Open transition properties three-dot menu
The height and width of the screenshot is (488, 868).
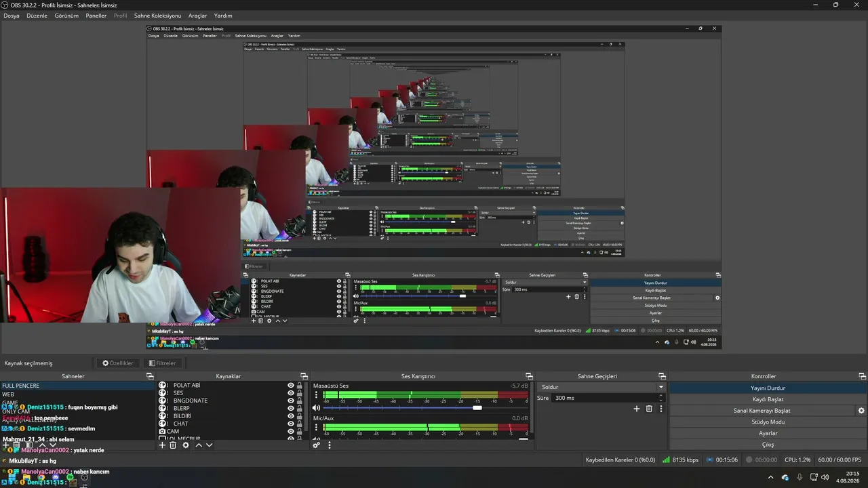[x=661, y=409]
